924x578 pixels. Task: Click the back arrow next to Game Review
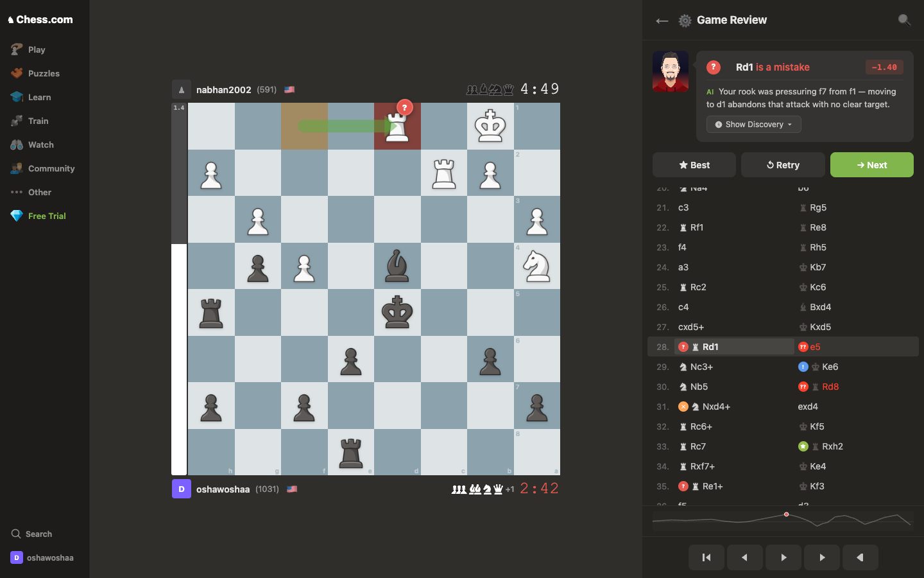(662, 21)
